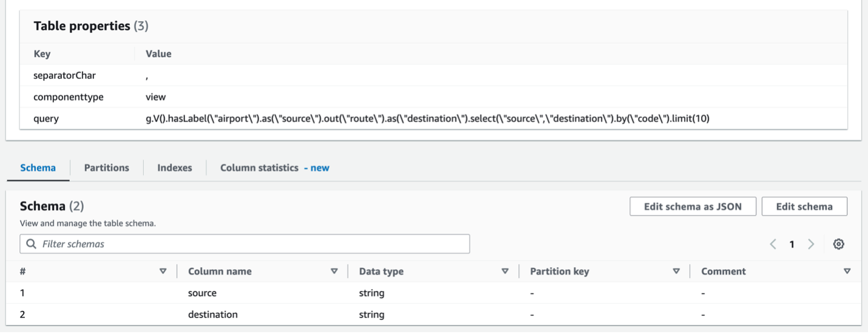The width and height of the screenshot is (868, 334).
Task: Sort by Partition key arrow
Action: point(676,271)
